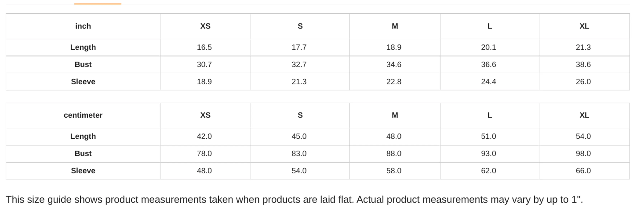The image size is (644, 216).
Task: Click the 66.0 sleeve value
Action: click(x=583, y=171)
